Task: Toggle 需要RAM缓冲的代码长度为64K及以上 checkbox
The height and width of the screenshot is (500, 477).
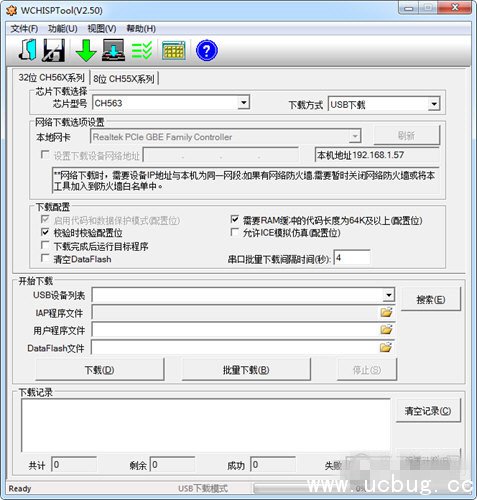Action: coord(234,219)
